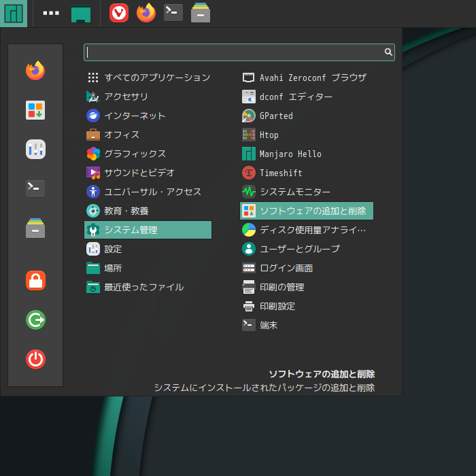Viewport: 476px width, 476px height.
Task: Click the menu search text field
Action: (239, 52)
